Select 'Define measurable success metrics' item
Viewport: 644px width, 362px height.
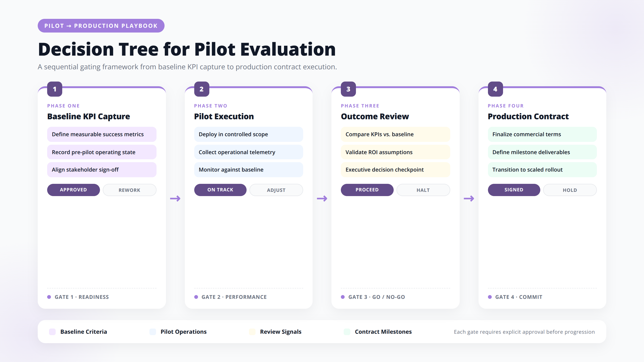click(x=102, y=134)
